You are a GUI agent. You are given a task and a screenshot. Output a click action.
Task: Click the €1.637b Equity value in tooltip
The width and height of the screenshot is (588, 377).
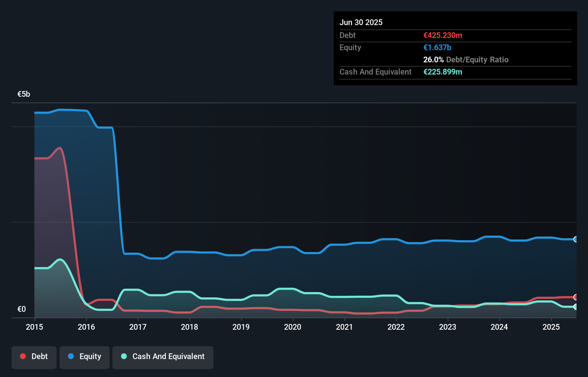pyautogui.click(x=437, y=47)
